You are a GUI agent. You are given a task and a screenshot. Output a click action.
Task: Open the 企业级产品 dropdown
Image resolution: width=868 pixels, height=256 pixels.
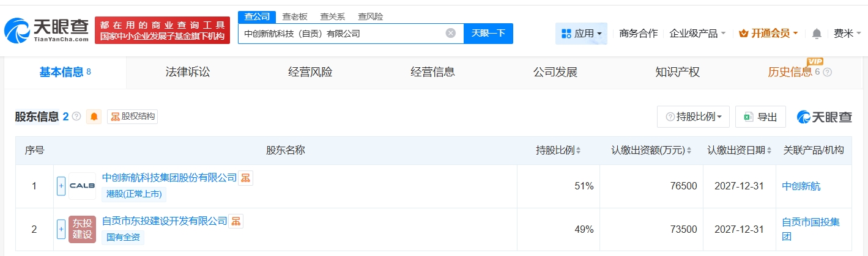click(697, 34)
